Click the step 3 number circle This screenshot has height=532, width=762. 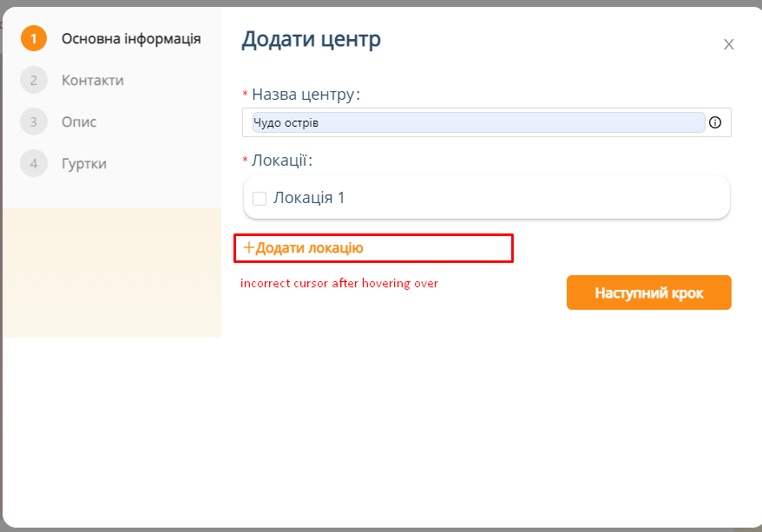tap(34, 122)
